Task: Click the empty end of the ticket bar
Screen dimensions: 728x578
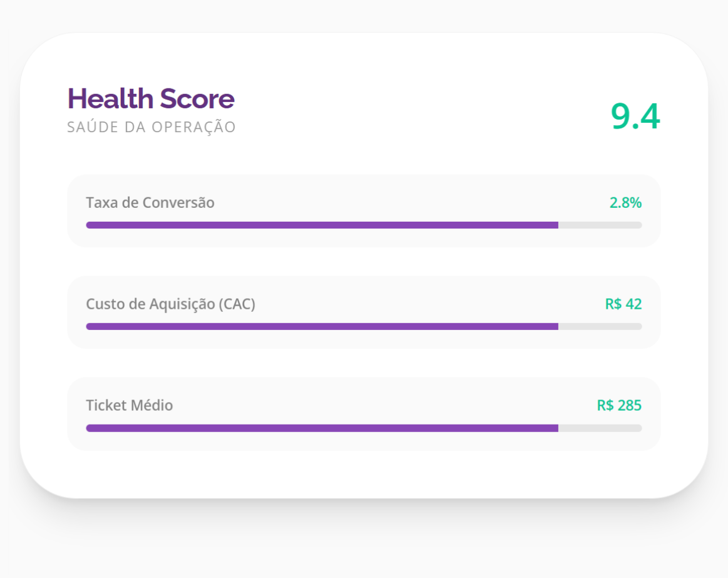Action: 600,428
